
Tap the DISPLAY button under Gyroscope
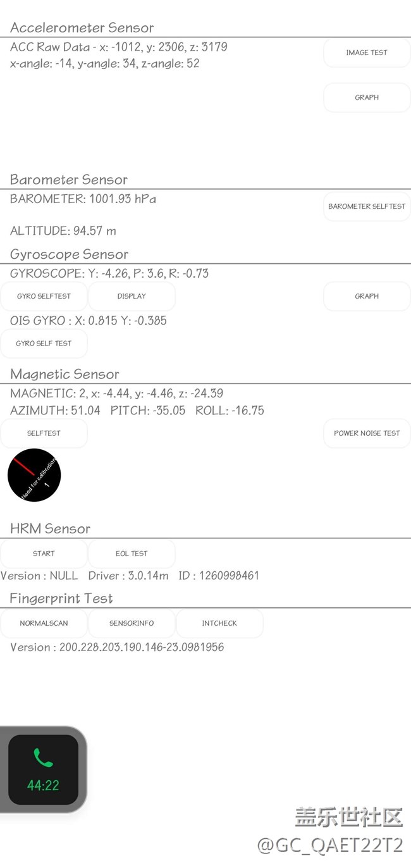[132, 296]
